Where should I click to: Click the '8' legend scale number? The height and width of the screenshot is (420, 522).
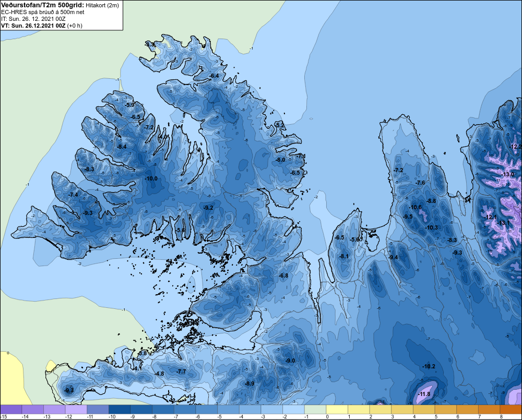[501, 417]
